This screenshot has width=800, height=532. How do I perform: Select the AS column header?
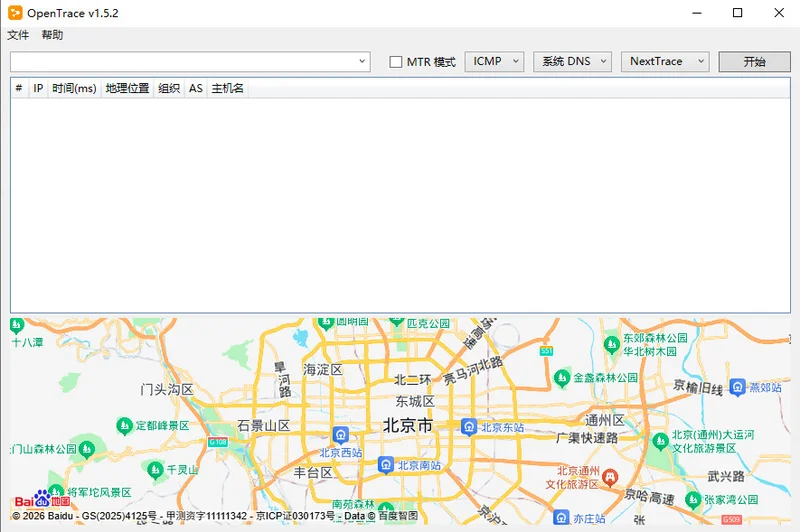tap(195, 88)
